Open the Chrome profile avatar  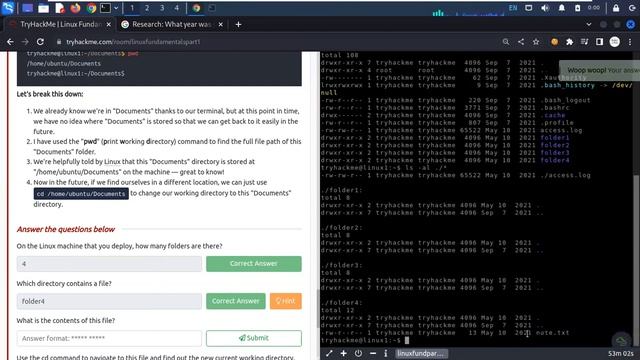point(615,42)
